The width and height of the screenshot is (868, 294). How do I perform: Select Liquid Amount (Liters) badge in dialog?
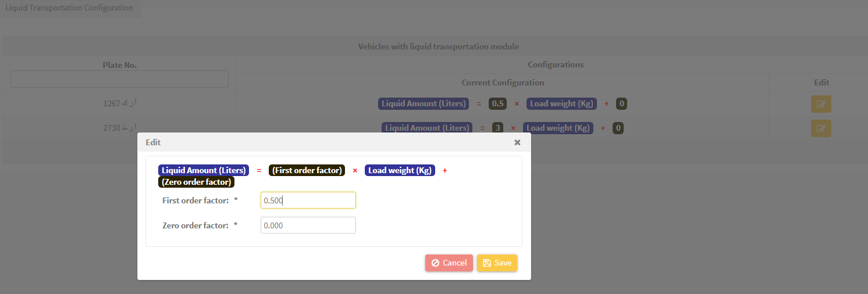point(204,170)
